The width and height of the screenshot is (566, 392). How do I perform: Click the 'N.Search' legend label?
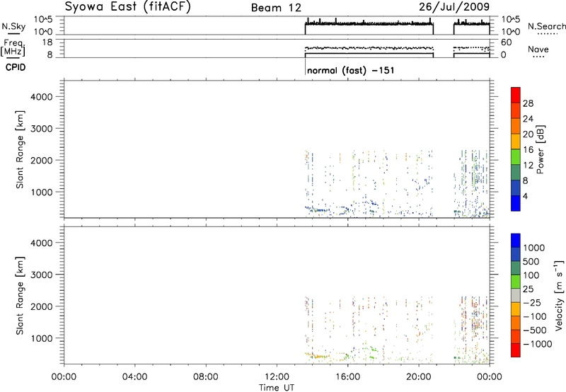coord(546,26)
